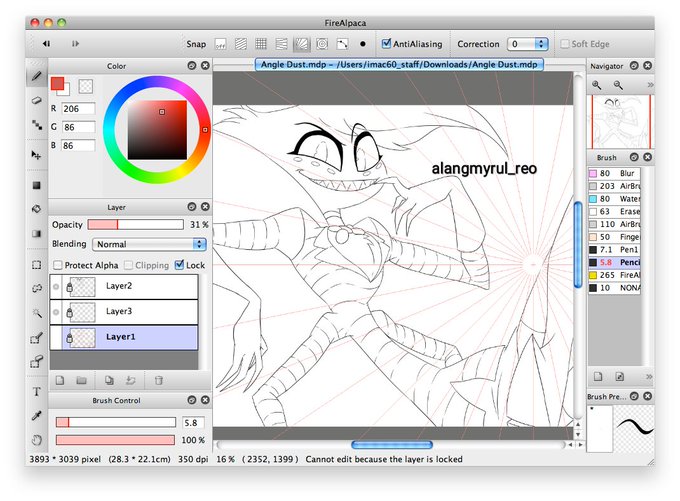This screenshot has width=680, height=501.
Task: Enable curve snap
Action: pos(343,44)
